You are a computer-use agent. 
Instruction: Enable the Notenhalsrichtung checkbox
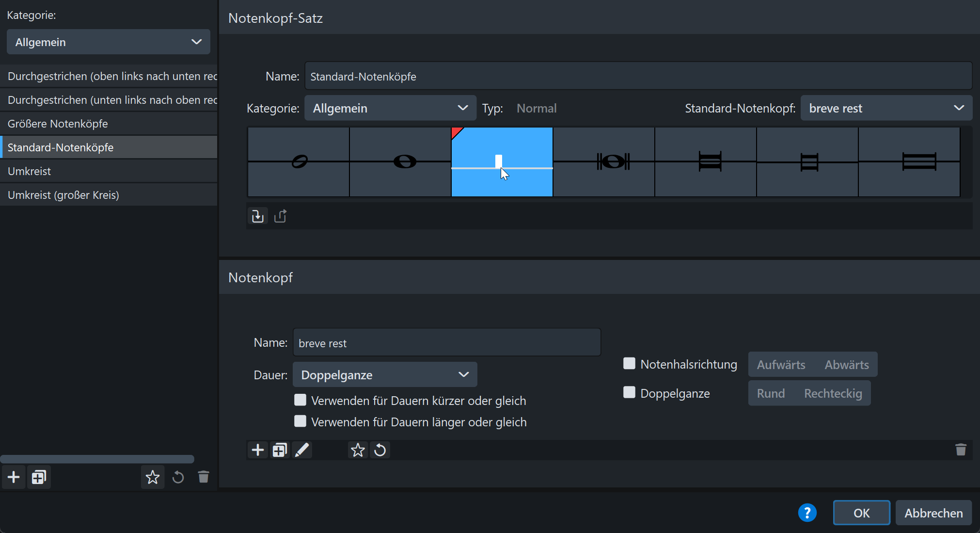pyautogui.click(x=629, y=364)
